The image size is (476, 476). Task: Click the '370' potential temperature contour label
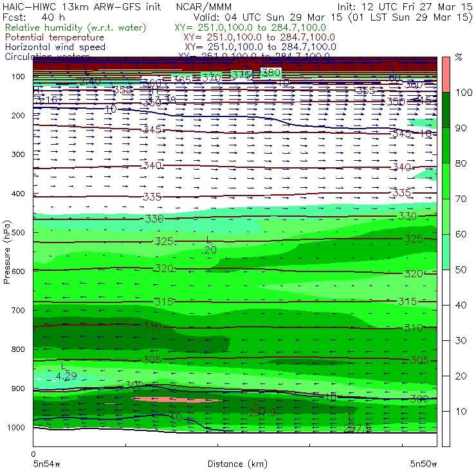pos(212,78)
